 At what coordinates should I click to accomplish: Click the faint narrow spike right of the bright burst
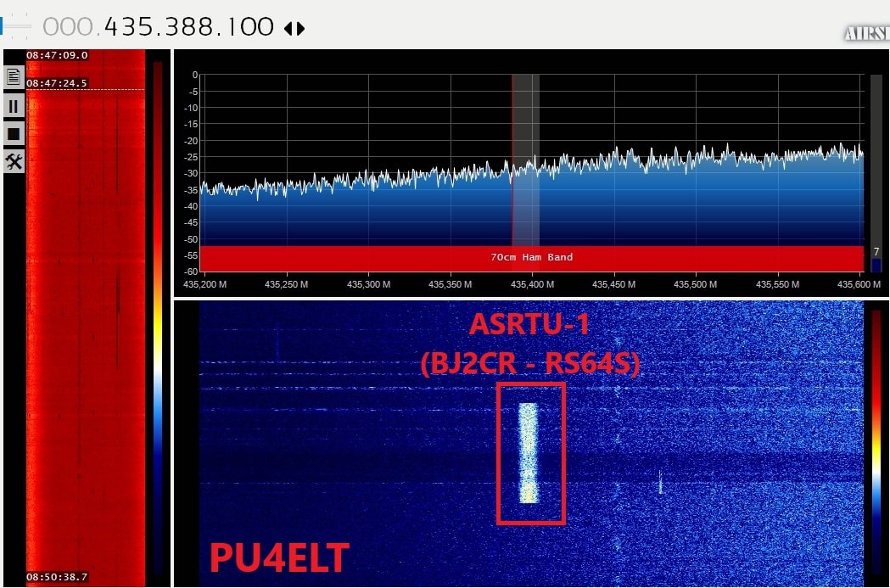pos(660,481)
